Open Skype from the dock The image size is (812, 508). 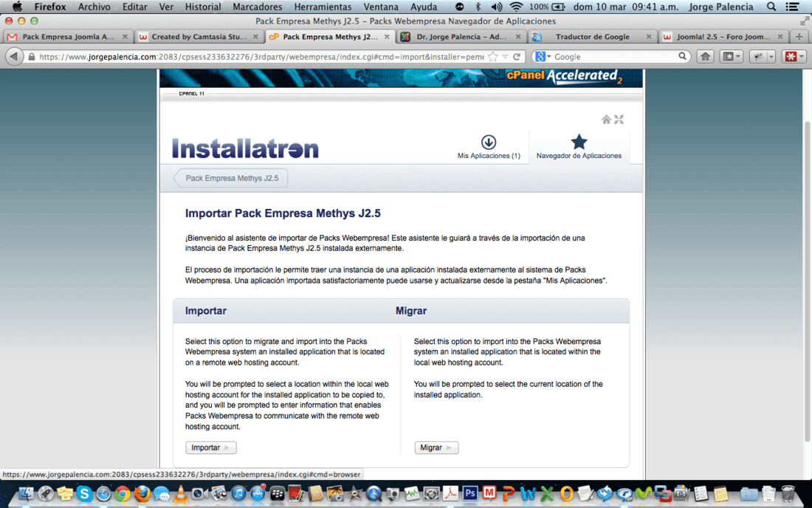coord(84,494)
